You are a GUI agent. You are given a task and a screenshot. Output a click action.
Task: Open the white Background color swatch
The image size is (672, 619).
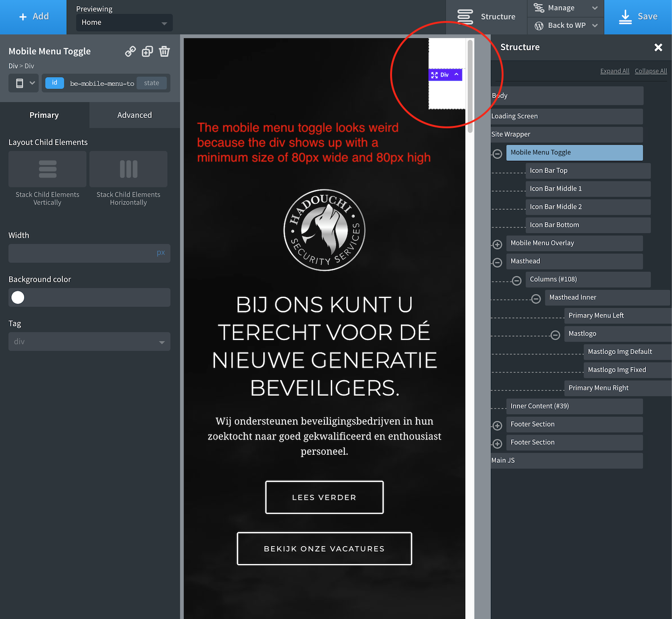coord(17,297)
